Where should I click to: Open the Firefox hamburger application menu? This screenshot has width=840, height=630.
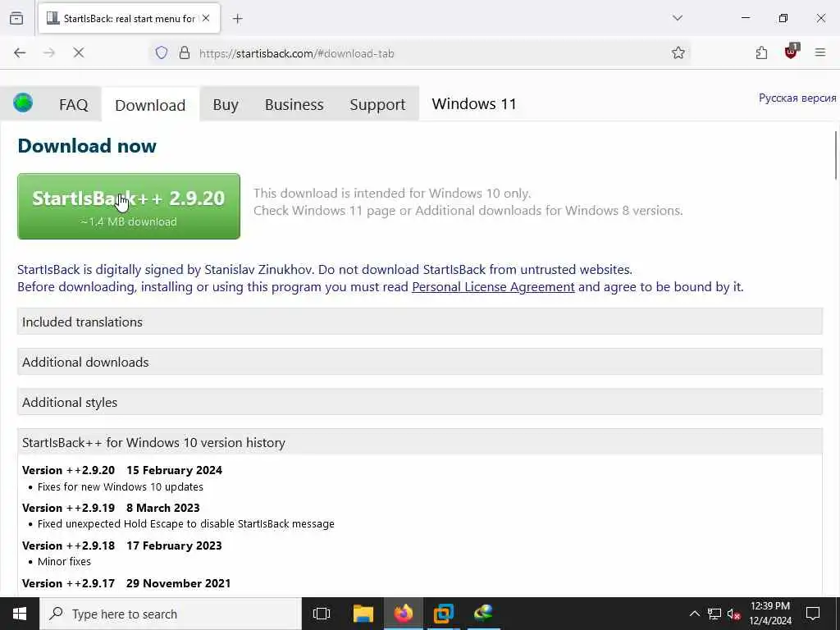(820, 52)
